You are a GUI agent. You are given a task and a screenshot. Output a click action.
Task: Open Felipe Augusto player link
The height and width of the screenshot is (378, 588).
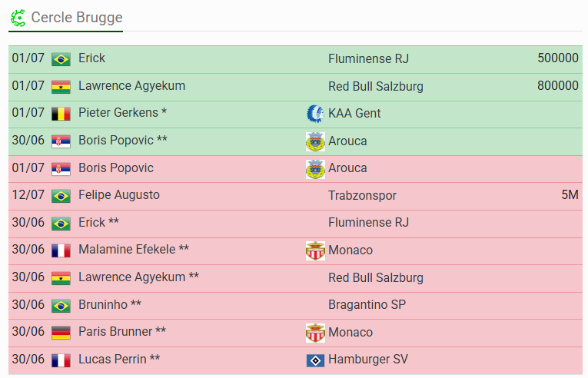point(119,195)
